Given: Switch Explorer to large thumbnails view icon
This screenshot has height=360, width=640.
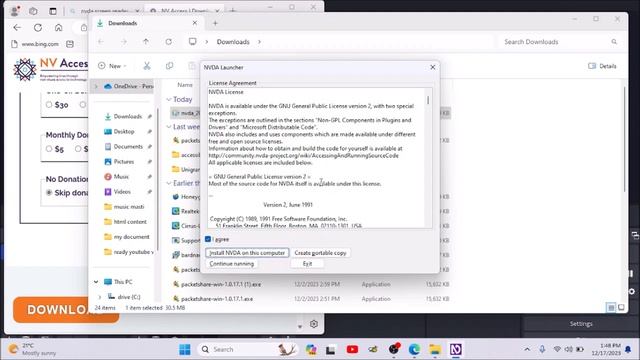Looking at the screenshot, I should click(x=621, y=307).
